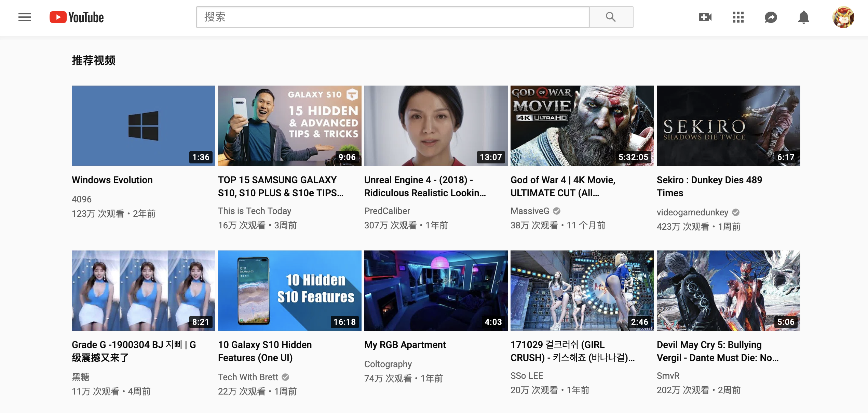Go to the videogamedunkey channel
Viewport: 868px width, 413px height.
point(692,212)
